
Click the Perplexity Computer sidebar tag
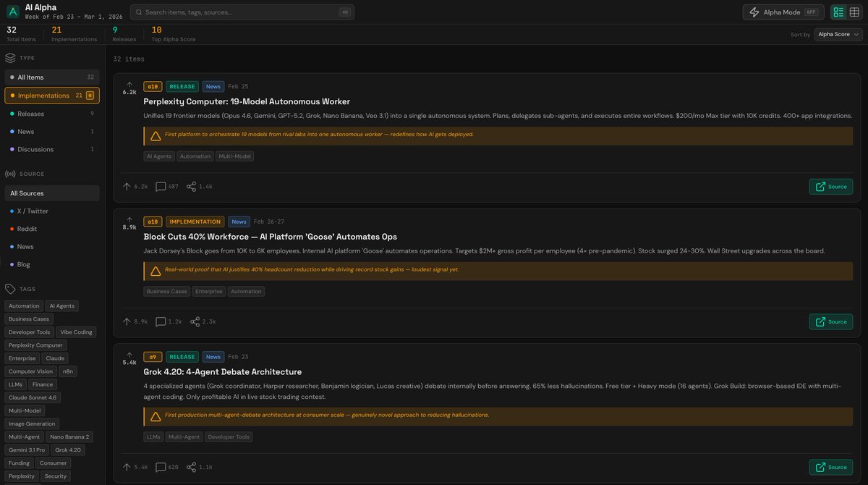pyautogui.click(x=35, y=345)
